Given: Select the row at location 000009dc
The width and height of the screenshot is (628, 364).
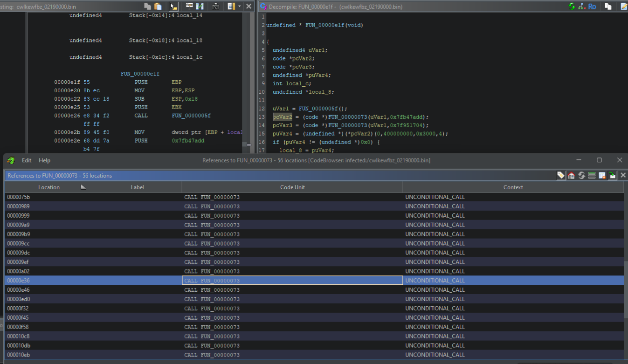Looking at the screenshot, I should pyautogui.click(x=314, y=253).
